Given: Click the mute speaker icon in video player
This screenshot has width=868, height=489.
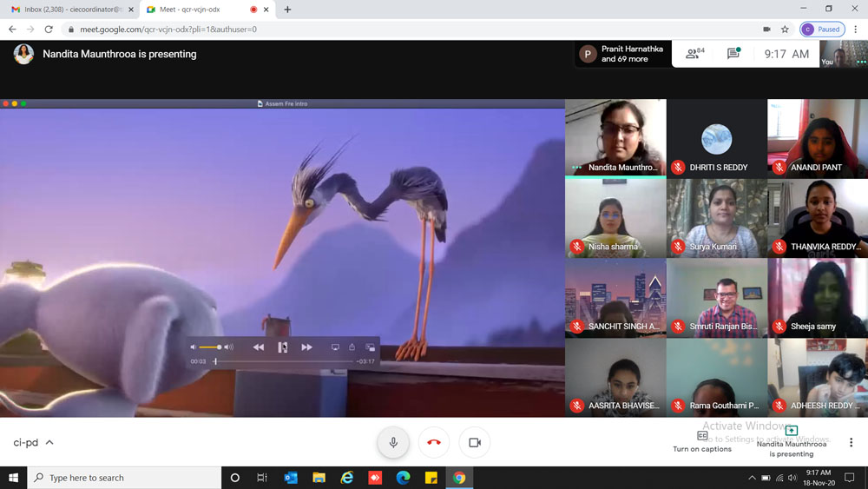Looking at the screenshot, I should (194, 347).
